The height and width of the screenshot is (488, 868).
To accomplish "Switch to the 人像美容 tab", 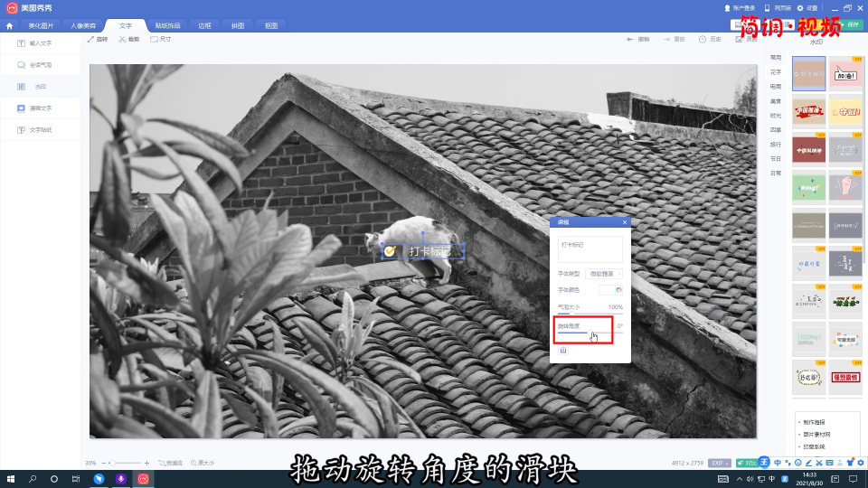I will pyautogui.click(x=82, y=26).
